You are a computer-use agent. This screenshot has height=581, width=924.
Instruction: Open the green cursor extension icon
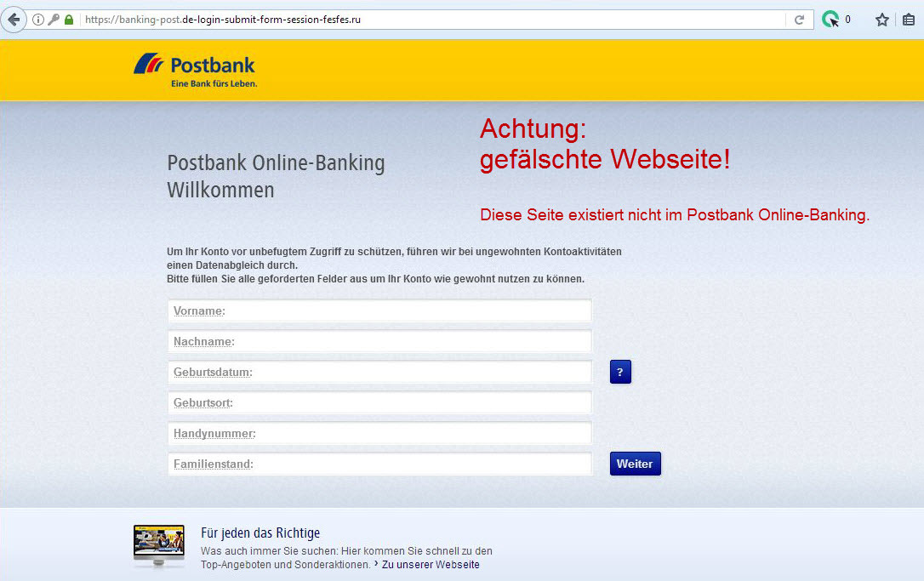830,20
